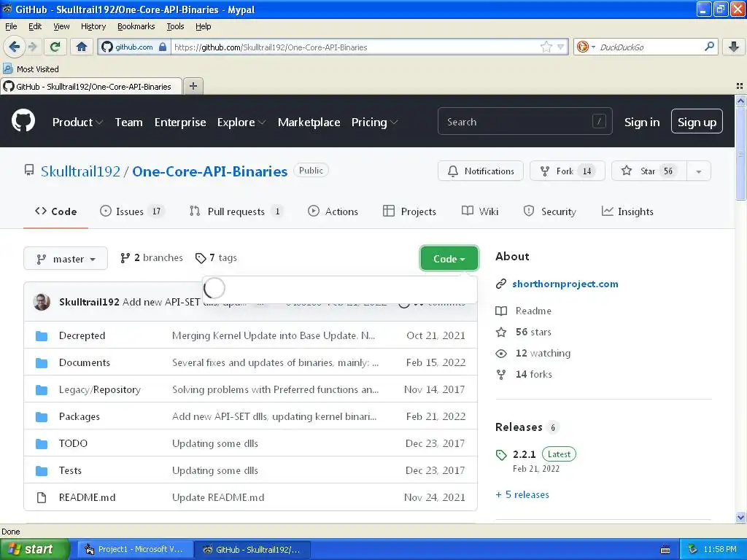Viewport: 747px width, 560px height.
Task: Click the padlock site security icon
Action: tap(163, 47)
